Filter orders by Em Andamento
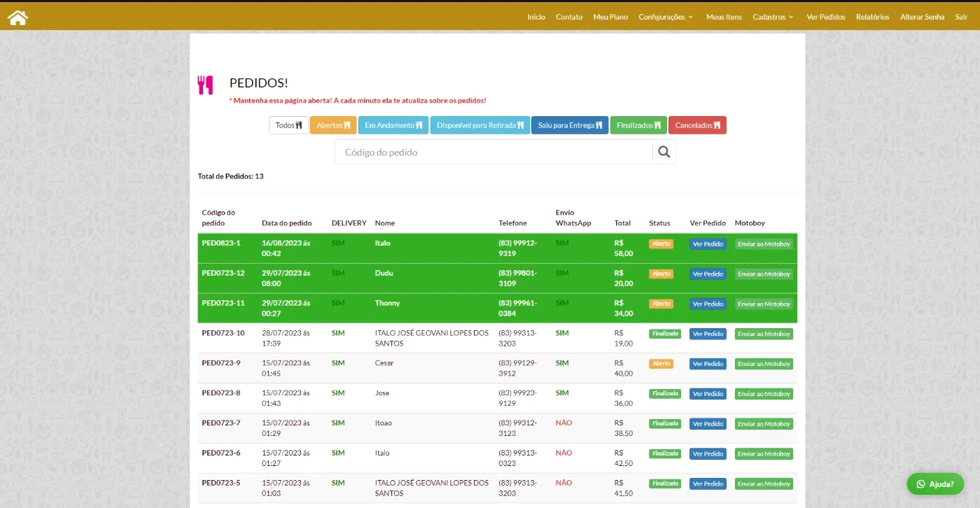This screenshot has width=980, height=508. (393, 125)
